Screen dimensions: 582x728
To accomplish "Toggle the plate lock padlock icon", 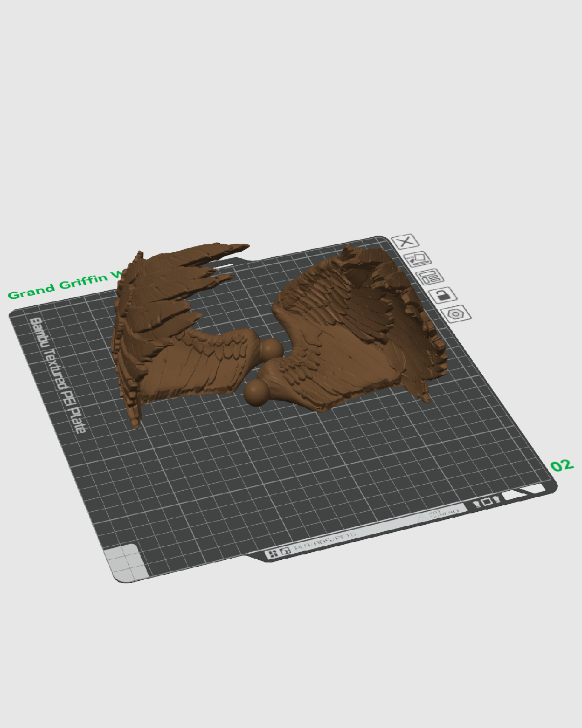I will point(443,294).
